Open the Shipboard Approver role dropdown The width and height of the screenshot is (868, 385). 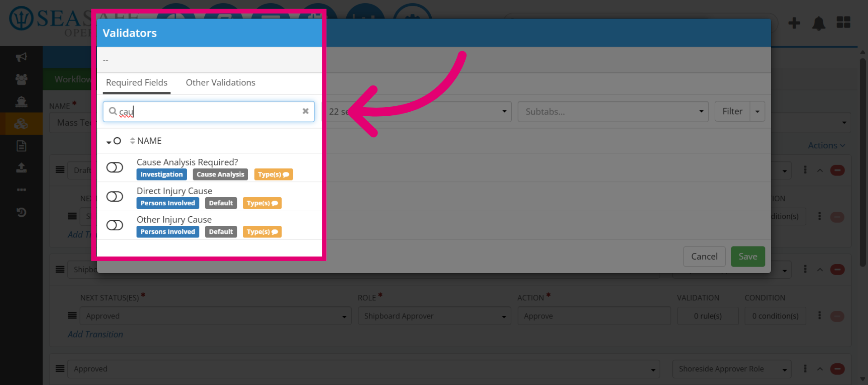click(434, 316)
